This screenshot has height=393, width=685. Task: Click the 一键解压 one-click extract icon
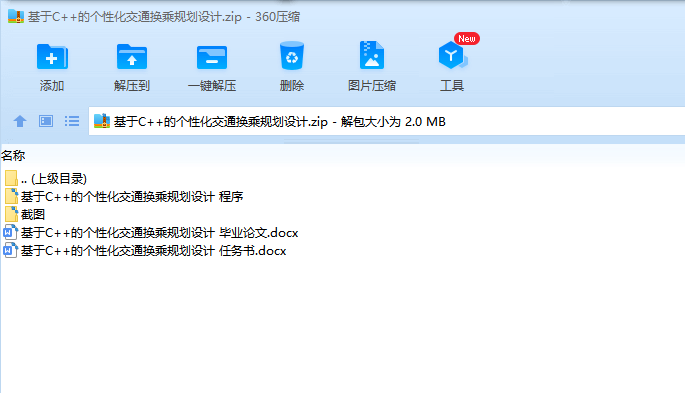(212, 57)
